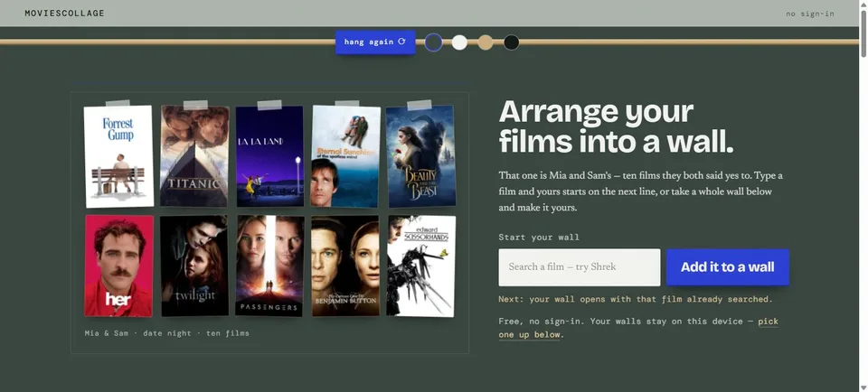Click 'Add it to a wall' button

[727, 267]
